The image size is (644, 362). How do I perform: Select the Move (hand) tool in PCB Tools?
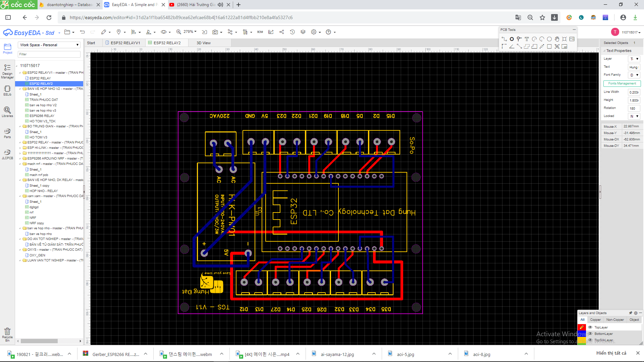tap(557, 39)
